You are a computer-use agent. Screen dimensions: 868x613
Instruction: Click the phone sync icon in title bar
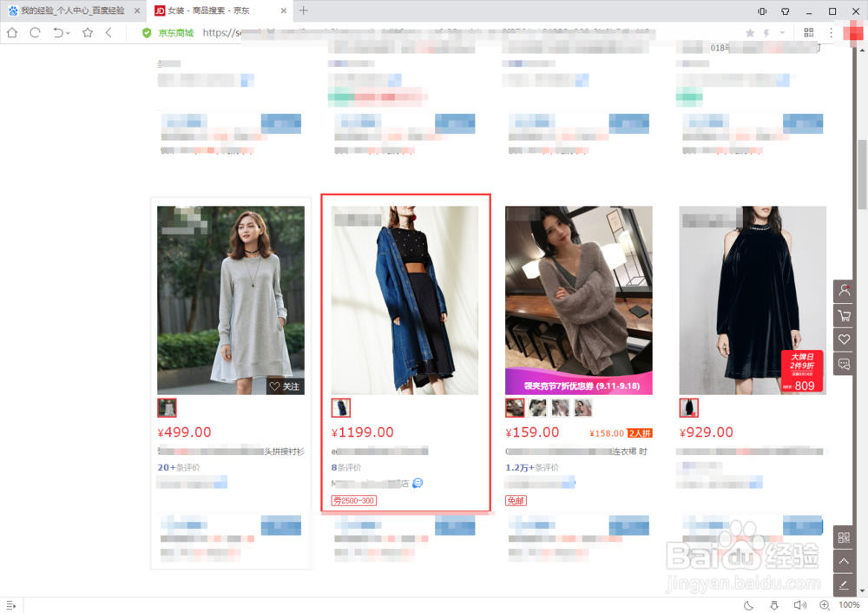(x=762, y=10)
